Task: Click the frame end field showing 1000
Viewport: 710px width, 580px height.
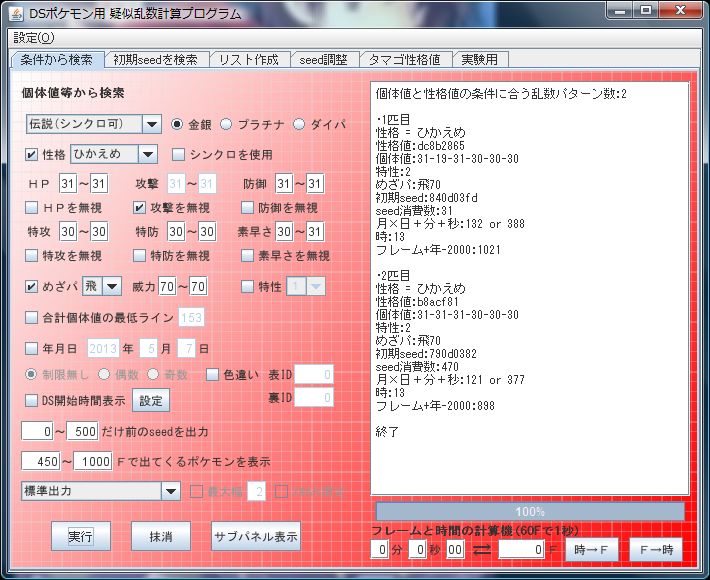Action: click(93, 461)
